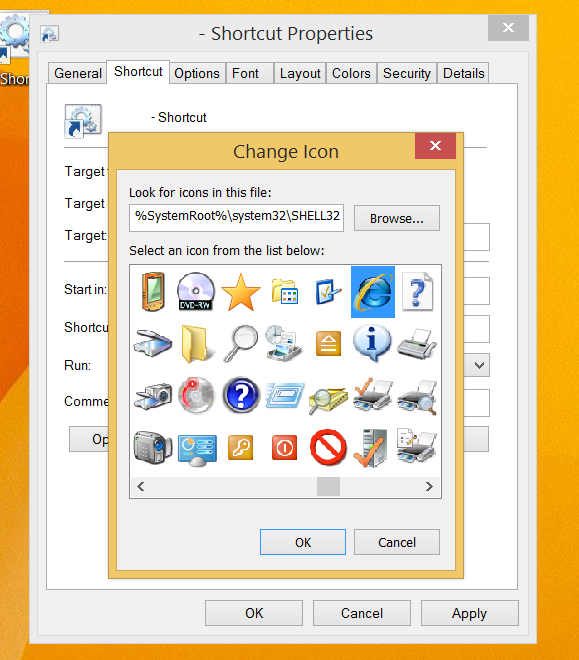This screenshot has height=660, width=579.
Task: Select the Shortcut tab
Action: coord(138,72)
